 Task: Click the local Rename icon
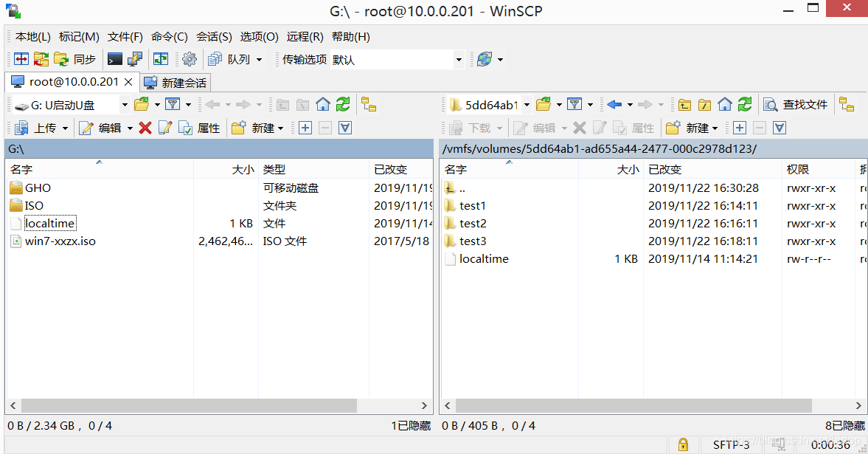[164, 128]
